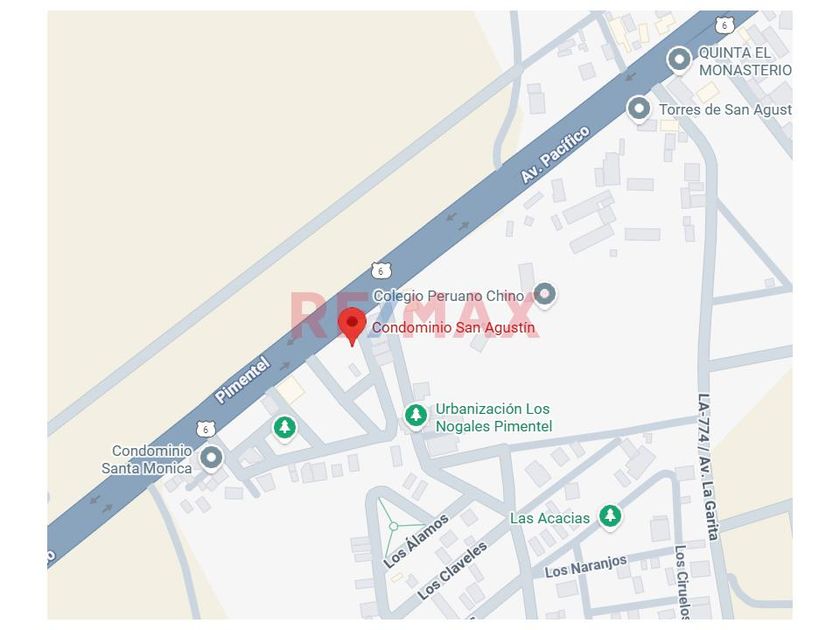Click route 6 shield above Condominio Santa Monica
Viewport: 840px width, 630px height.
pyautogui.click(x=206, y=429)
